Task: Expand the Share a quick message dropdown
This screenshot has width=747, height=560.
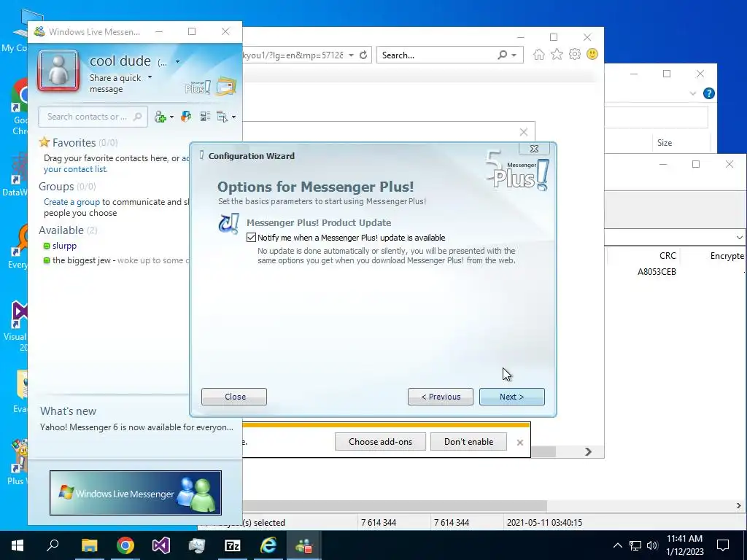Action: [x=150, y=77]
